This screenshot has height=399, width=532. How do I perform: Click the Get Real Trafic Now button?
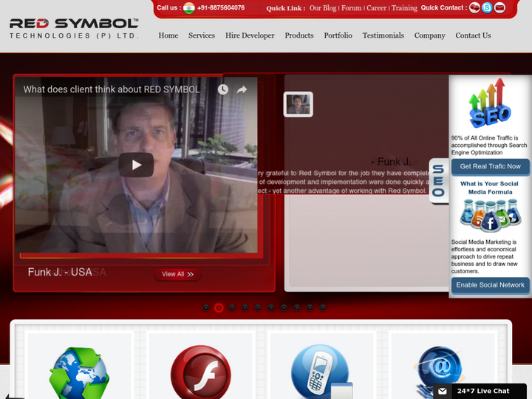click(x=490, y=166)
